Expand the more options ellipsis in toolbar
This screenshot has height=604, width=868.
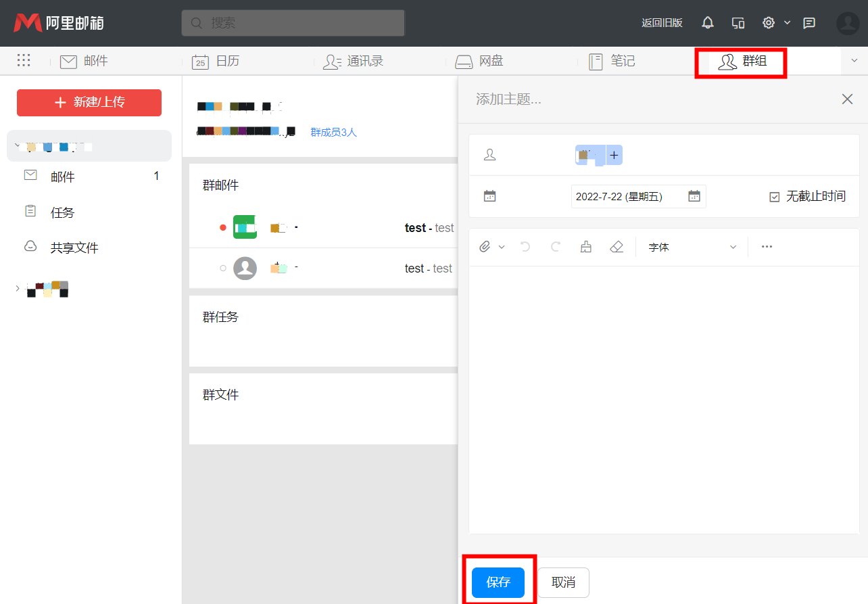[x=767, y=247]
